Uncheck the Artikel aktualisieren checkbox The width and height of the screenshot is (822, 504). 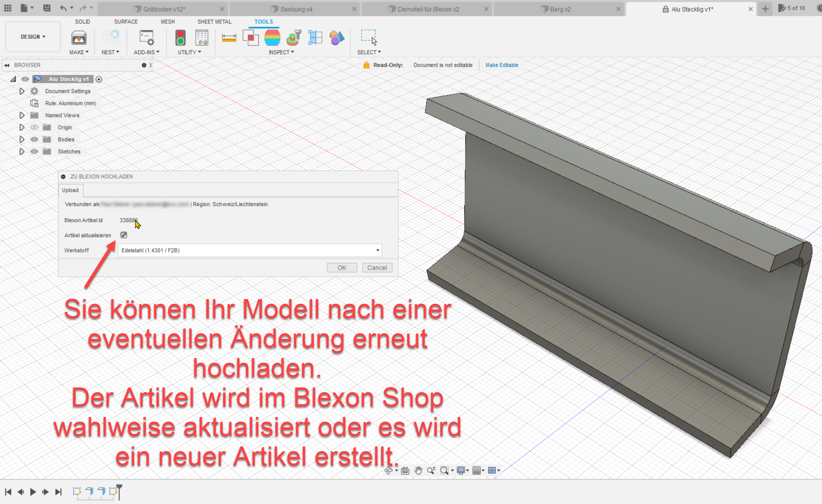click(124, 235)
